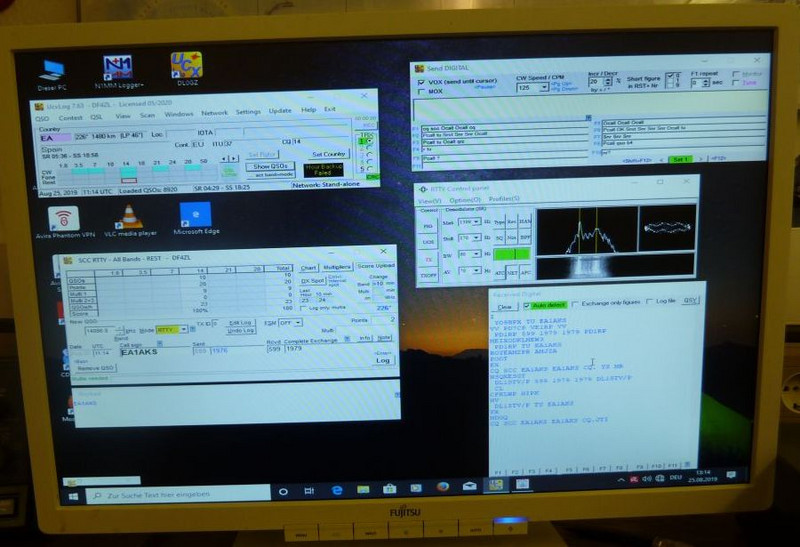The image size is (800, 547).
Task: Open FSM OFF dropdown
Action: pos(298,322)
